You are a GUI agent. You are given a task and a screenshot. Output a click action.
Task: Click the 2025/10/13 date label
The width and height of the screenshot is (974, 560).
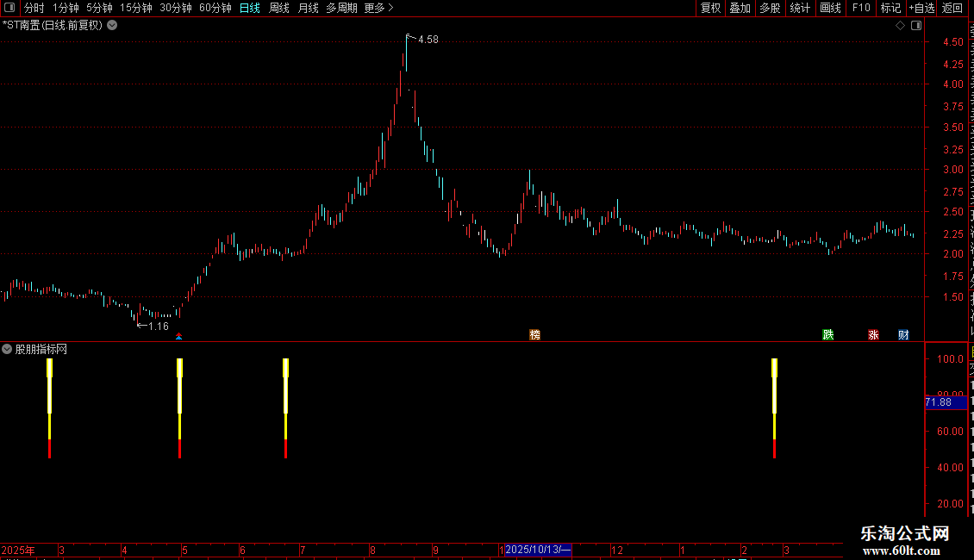538,550
